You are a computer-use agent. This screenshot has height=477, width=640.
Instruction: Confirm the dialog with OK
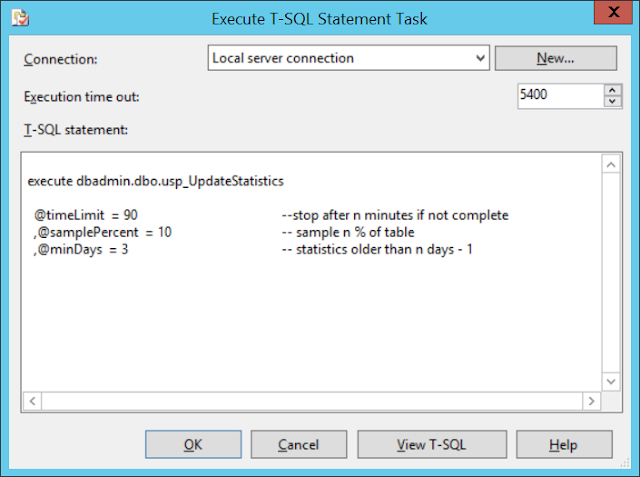(193, 444)
